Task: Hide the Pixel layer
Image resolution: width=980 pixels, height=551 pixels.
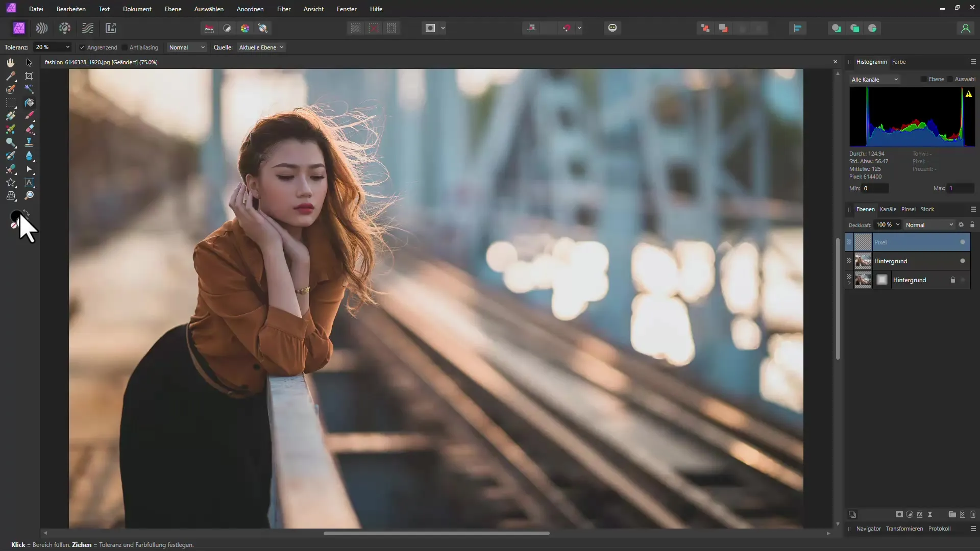Action: (963, 242)
